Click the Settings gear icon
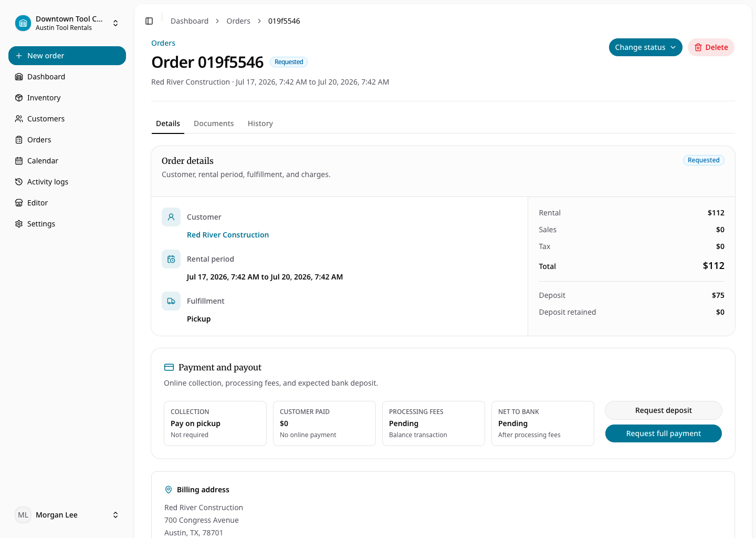The image size is (756, 538). tap(19, 224)
